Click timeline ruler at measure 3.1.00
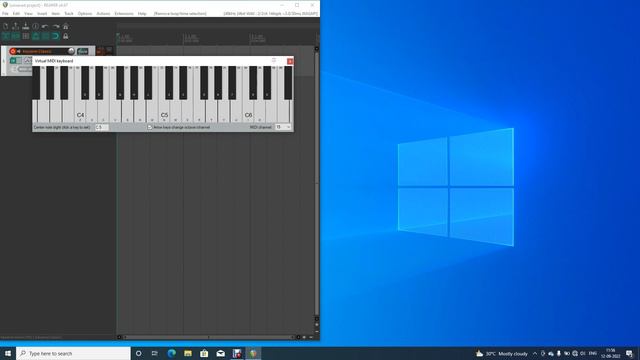Image resolution: width=640 pixels, height=360 pixels. coord(257,38)
